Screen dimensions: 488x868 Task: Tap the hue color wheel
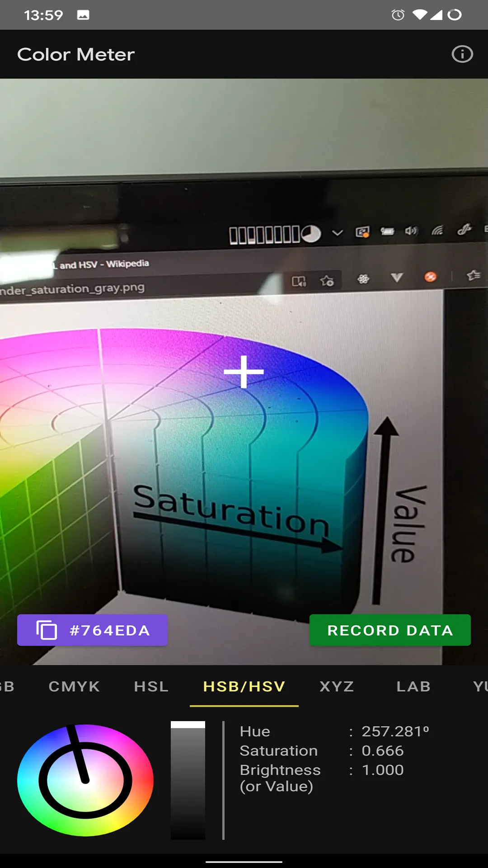(x=85, y=780)
